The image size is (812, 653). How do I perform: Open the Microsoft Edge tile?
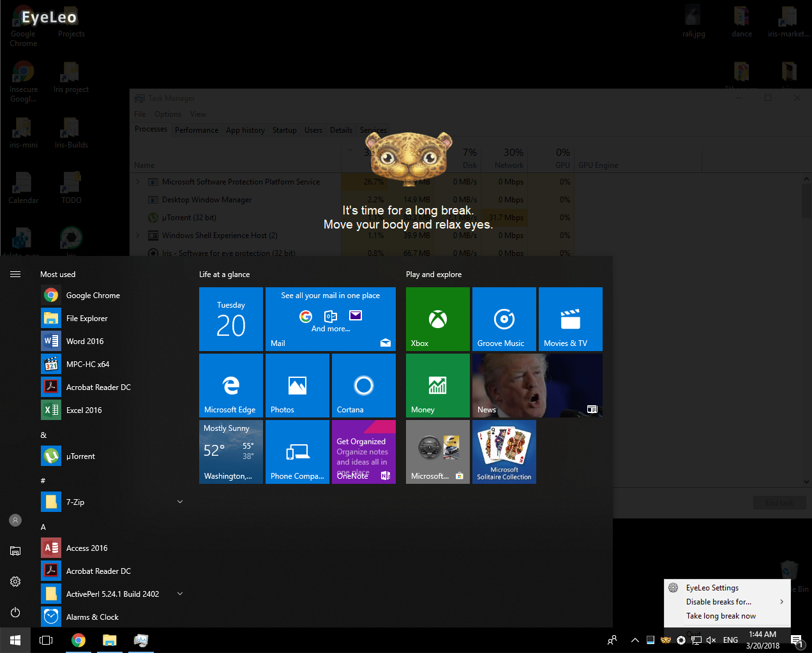[x=231, y=386]
